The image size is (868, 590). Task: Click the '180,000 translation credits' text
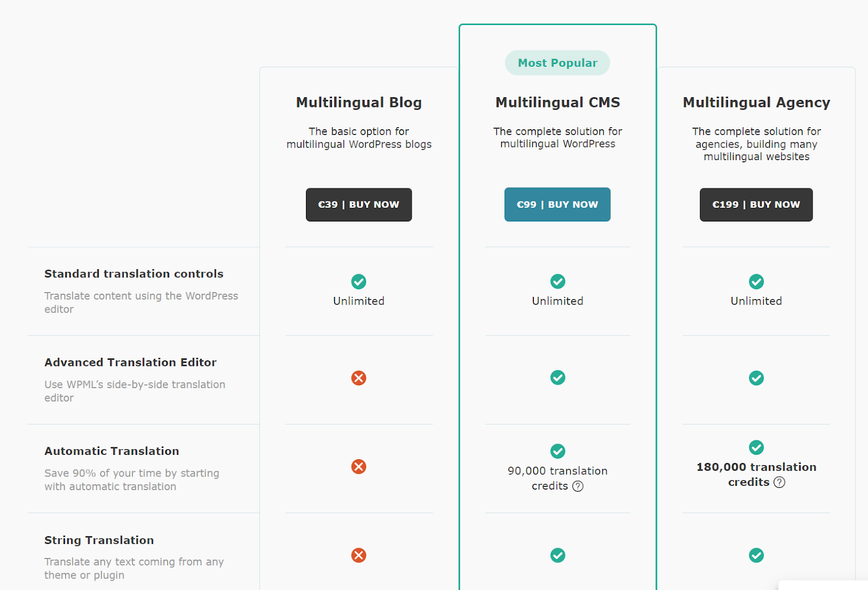click(756, 474)
